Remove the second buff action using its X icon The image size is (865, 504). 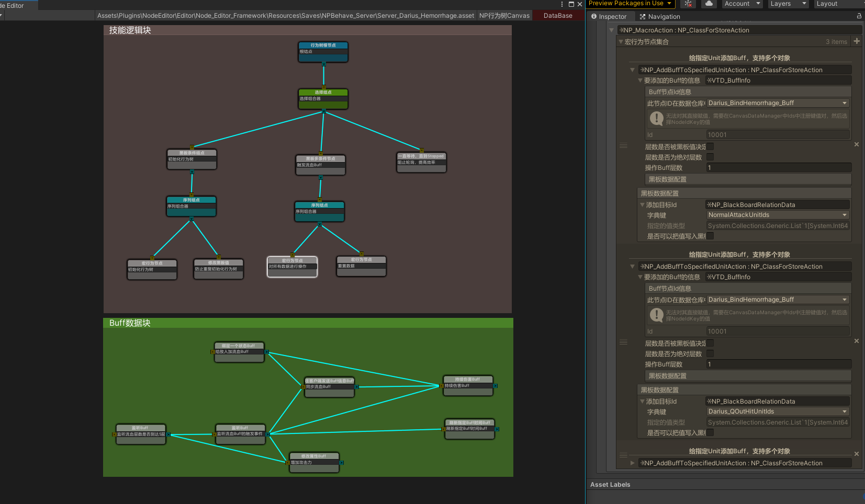pyautogui.click(x=857, y=340)
